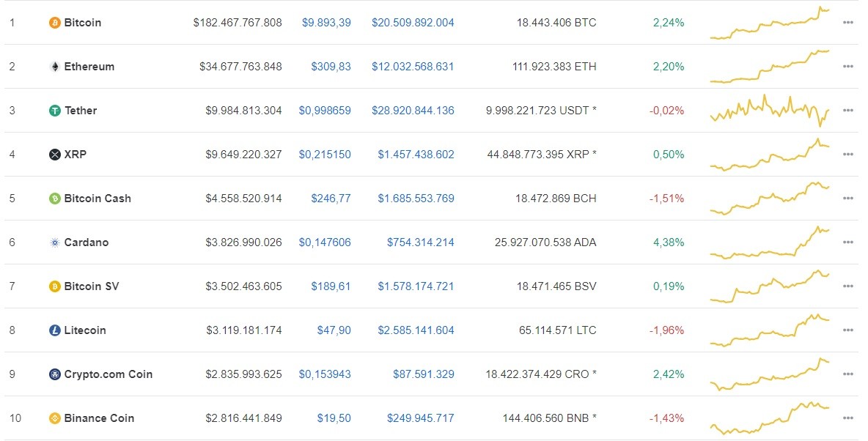Open the options menu for Bitcoin row
This screenshot has width=868, height=441.
pos(848,23)
